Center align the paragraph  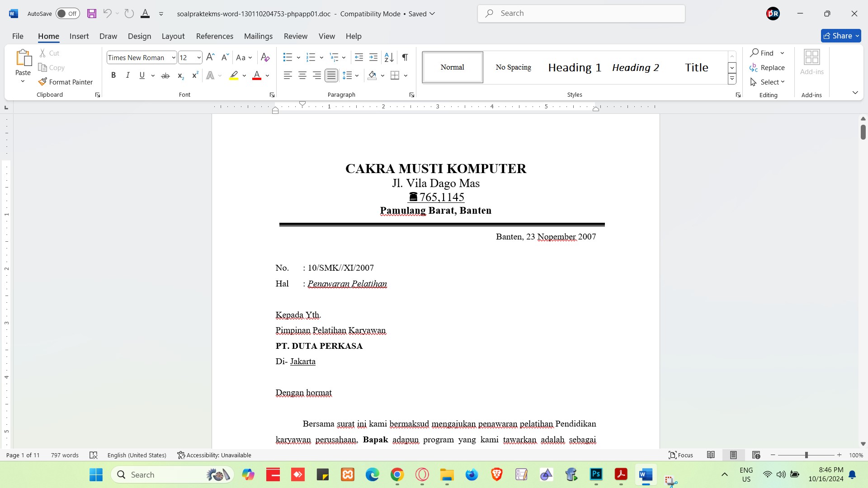(302, 75)
